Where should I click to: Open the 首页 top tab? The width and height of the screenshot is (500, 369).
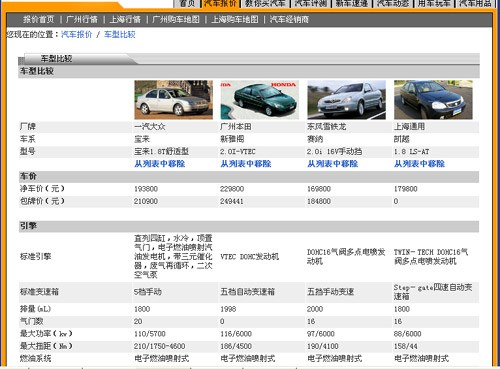pos(187,3)
